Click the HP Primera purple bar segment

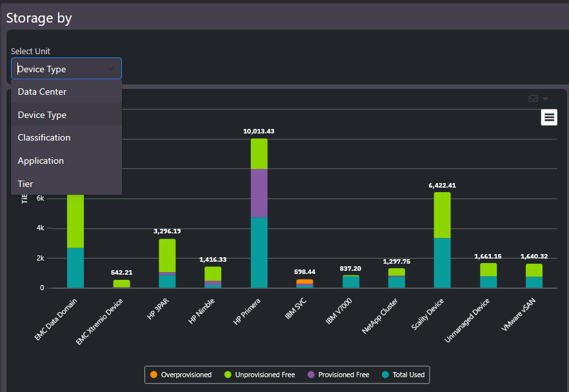pyautogui.click(x=259, y=193)
